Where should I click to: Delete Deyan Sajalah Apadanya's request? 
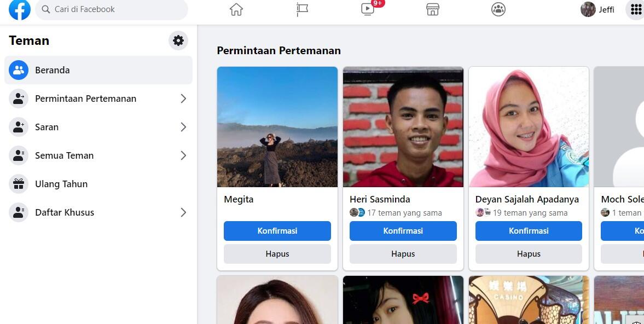click(x=529, y=254)
